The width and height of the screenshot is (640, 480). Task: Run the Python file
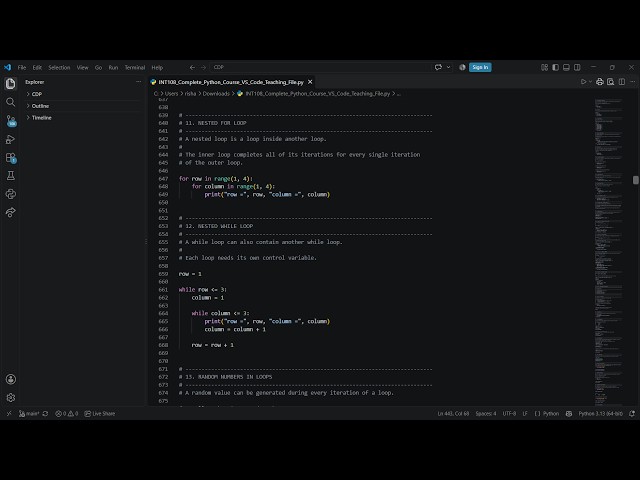pos(583,82)
